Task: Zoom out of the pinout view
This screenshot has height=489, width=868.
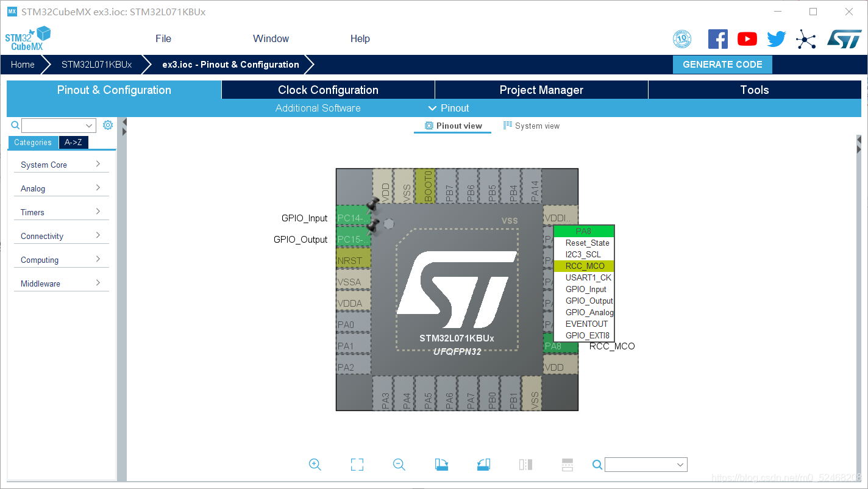Action: click(x=399, y=465)
